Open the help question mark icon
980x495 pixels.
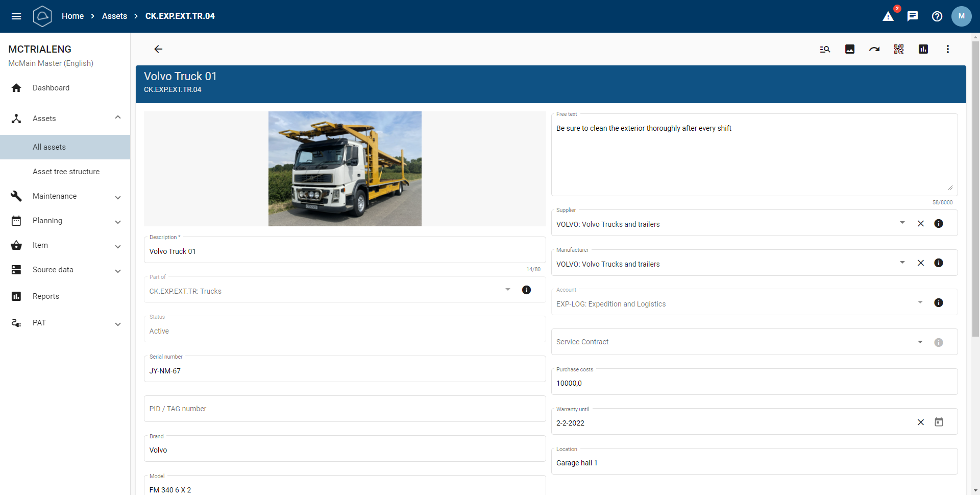[937, 16]
